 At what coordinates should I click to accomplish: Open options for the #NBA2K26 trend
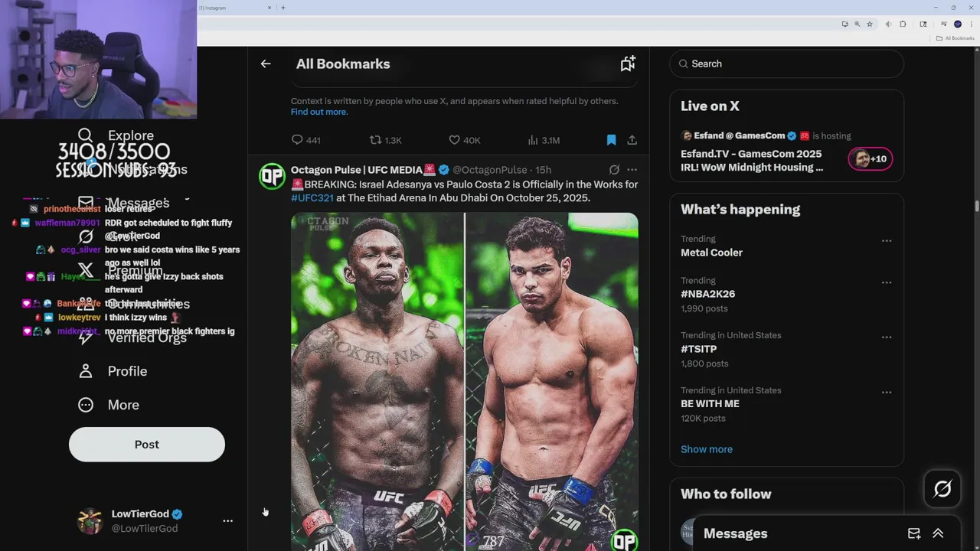pos(887,282)
